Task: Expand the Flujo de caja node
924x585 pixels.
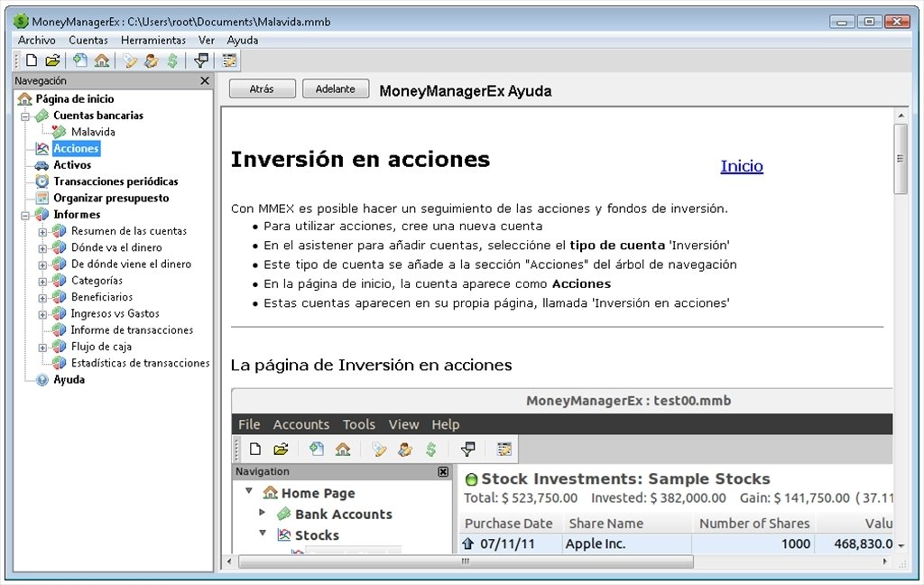Action: click(43, 348)
